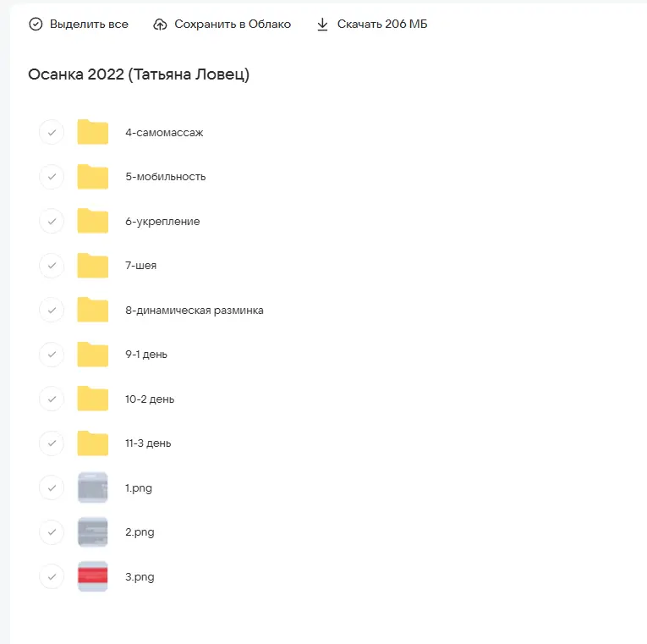
Task: Preview the red 3.png thumbnail
Action: click(x=93, y=577)
